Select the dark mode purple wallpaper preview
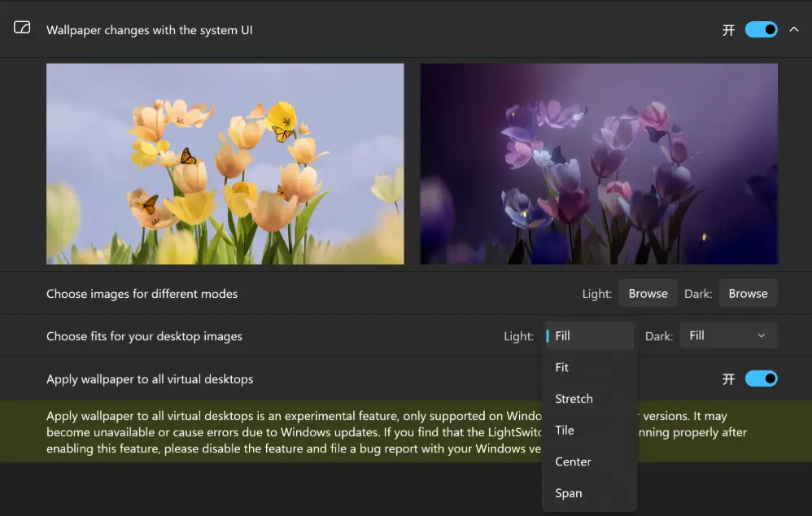The width and height of the screenshot is (812, 516). pos(598,164)
